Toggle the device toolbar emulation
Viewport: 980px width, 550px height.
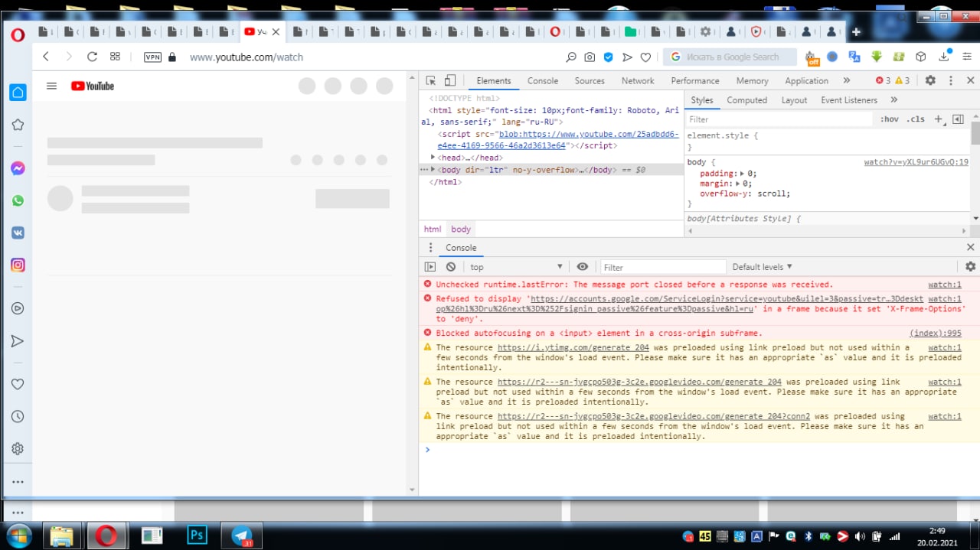pos(450,80)
